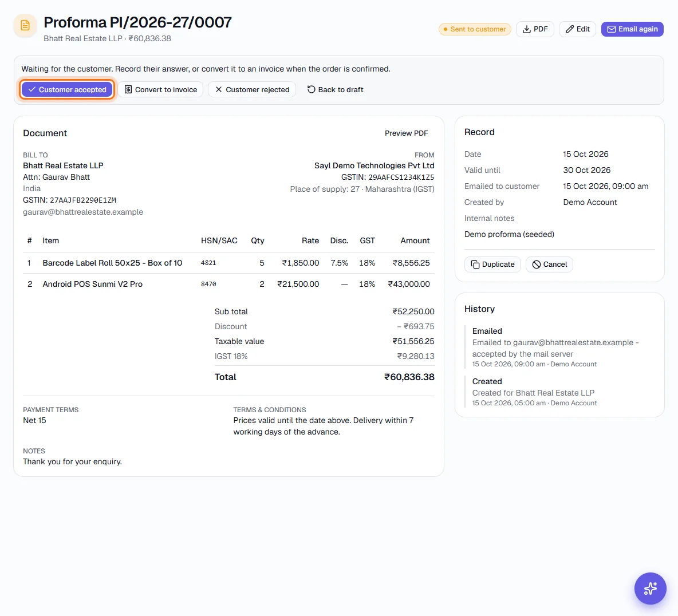
Task: Click Sayl Demo Technologies Pvt Ltd
Action: pos(374,165)
